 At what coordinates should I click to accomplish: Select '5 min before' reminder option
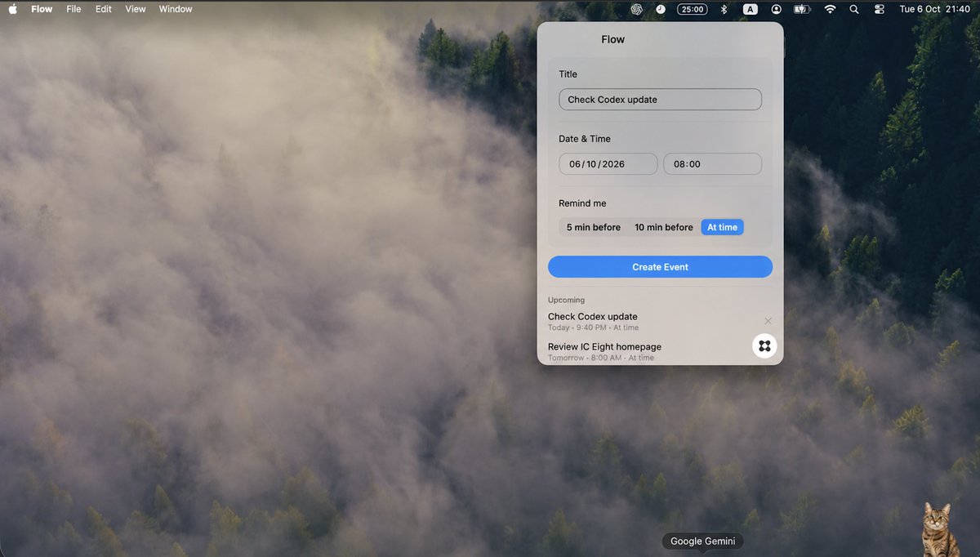coord(594,227)
